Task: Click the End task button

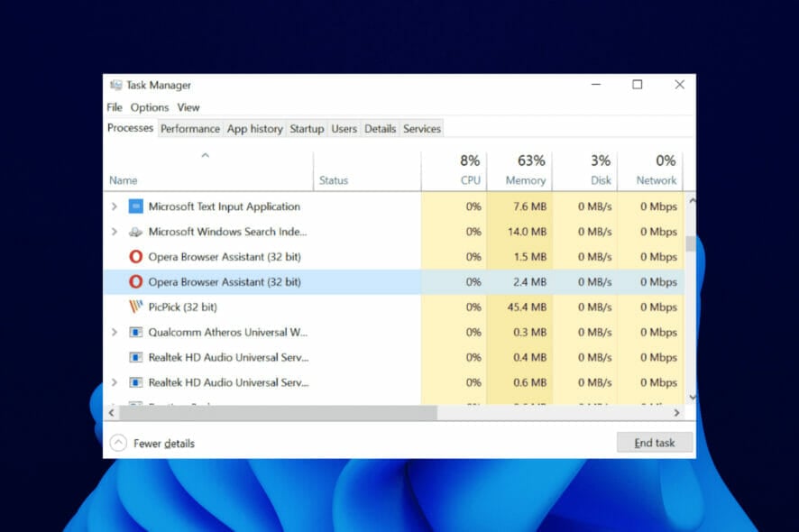Action: coord(655,443)
